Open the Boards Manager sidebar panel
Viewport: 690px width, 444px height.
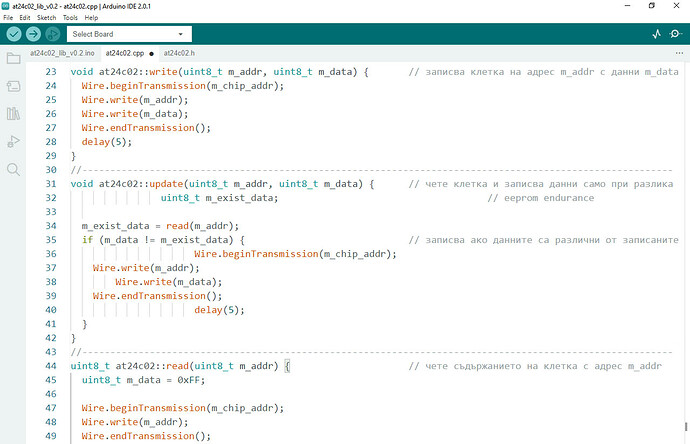point(13,87)
